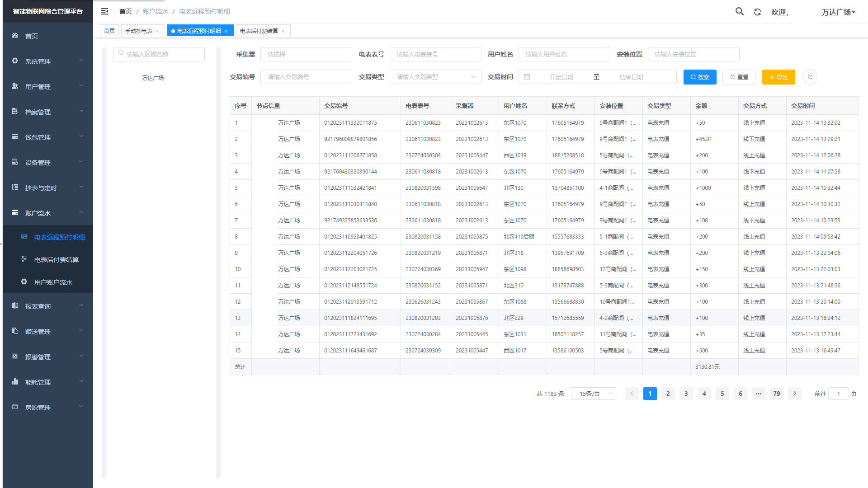Click the search magnifier icon in header
Screen dimensions: 868x488
click(739, 11)
